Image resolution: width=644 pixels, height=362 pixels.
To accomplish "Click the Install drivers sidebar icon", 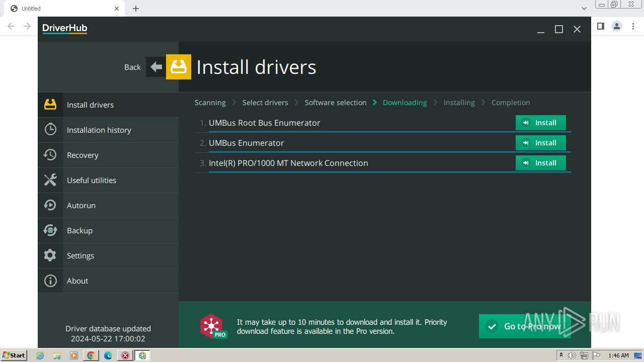I will pos(50,105).
